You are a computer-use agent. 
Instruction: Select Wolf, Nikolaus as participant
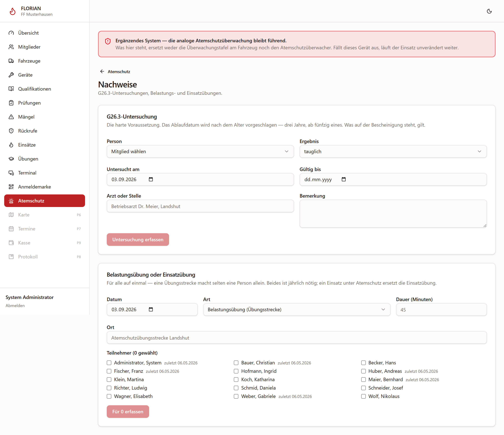[x=363, y=396]
